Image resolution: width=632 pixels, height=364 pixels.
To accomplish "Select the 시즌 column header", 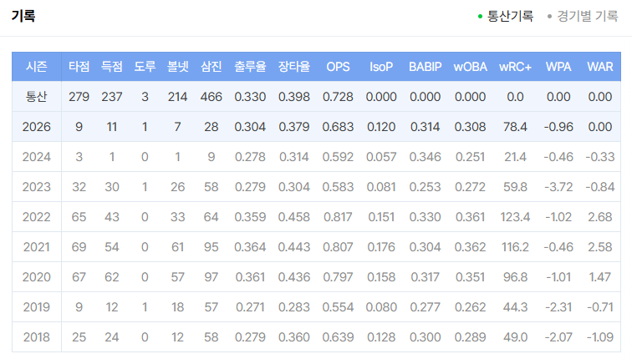I will pyautogui.click(x=37, y=67).
